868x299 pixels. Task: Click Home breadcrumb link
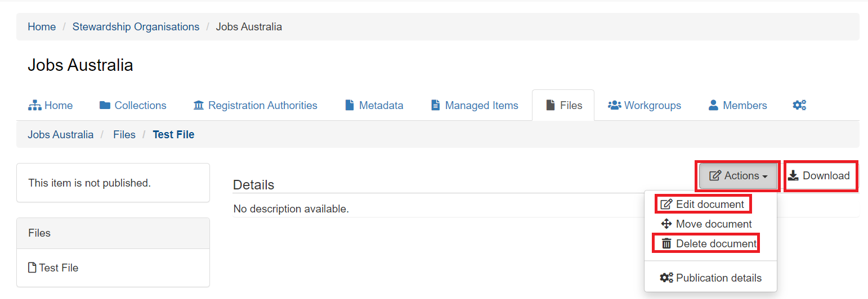42,27
